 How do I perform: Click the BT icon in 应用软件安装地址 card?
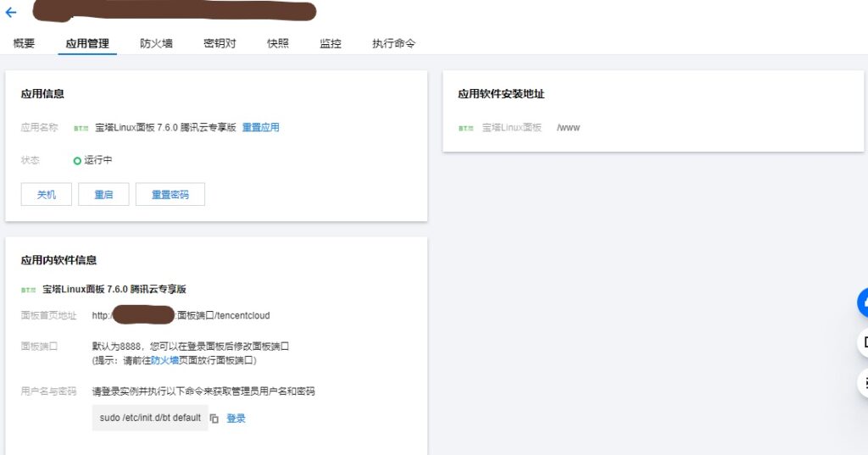[466, 128]
